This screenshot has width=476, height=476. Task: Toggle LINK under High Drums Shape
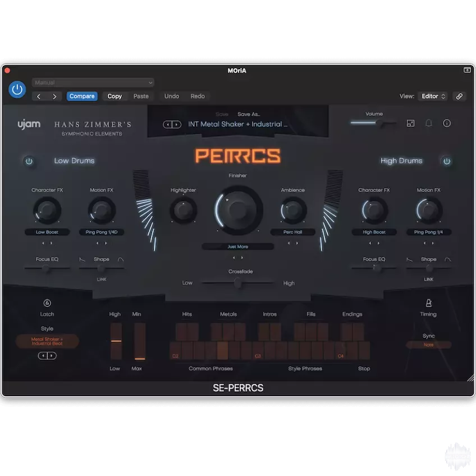[429, 280]
